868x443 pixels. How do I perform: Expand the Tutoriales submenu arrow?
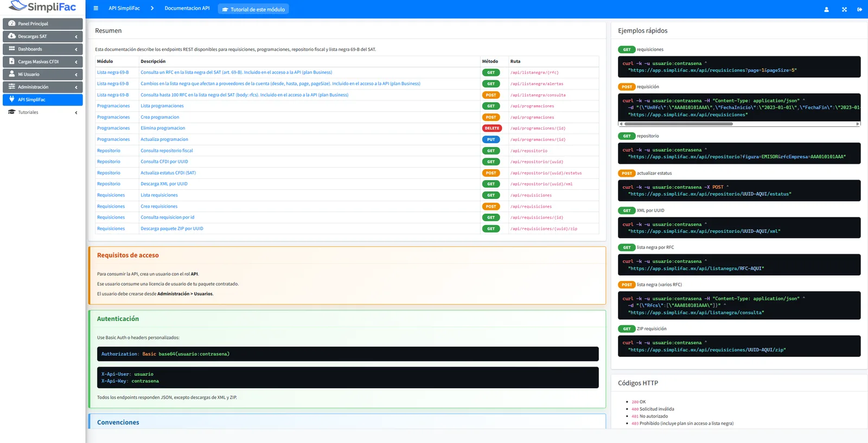[x=76, y=113]
